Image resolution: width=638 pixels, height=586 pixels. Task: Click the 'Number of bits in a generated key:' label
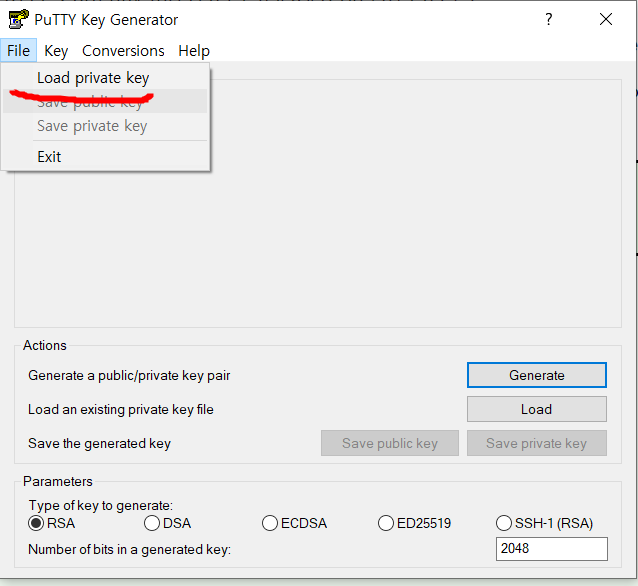coord(129,549)
